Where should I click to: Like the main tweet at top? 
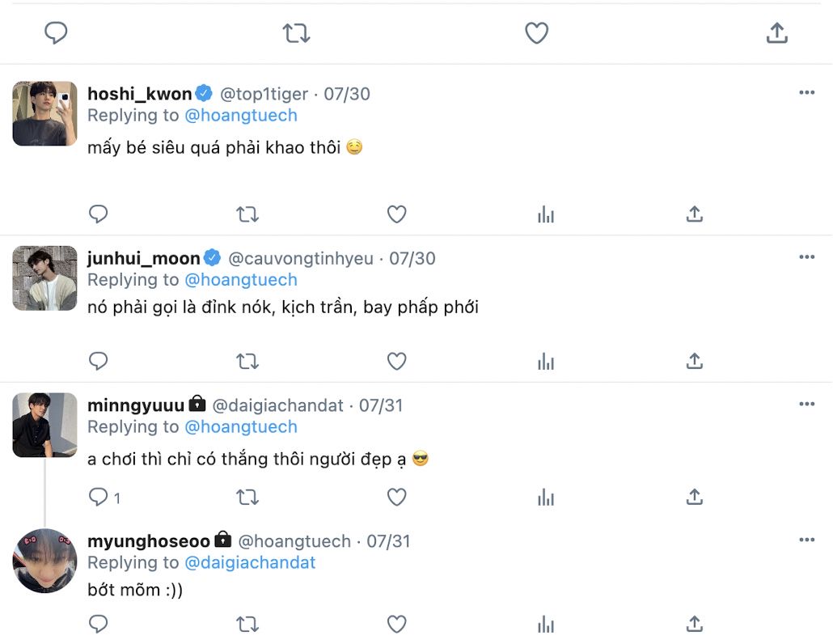click(537, 33)
